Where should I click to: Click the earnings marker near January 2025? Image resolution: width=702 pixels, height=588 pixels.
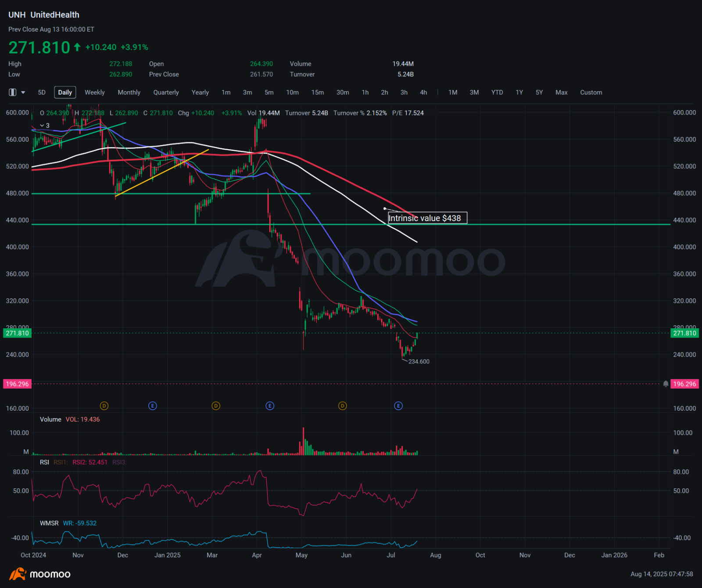click(x=153, y=406)
